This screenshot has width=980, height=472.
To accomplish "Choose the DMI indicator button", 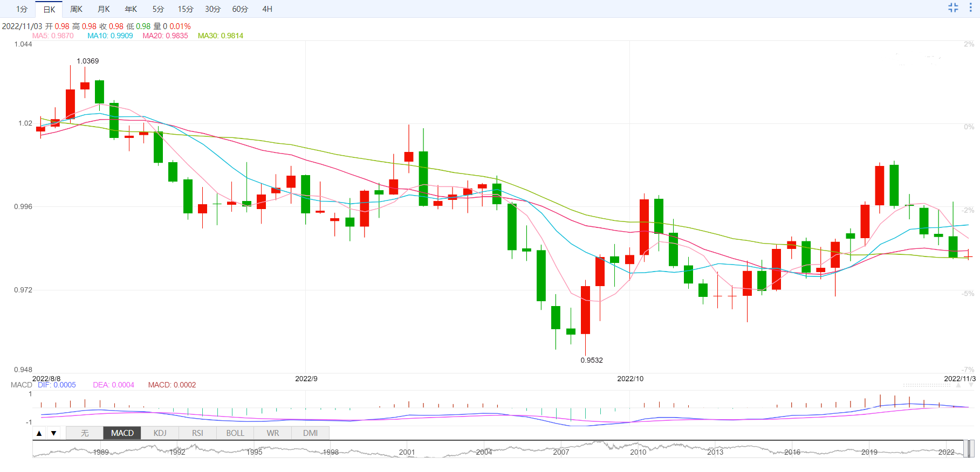I will (310, 433).
